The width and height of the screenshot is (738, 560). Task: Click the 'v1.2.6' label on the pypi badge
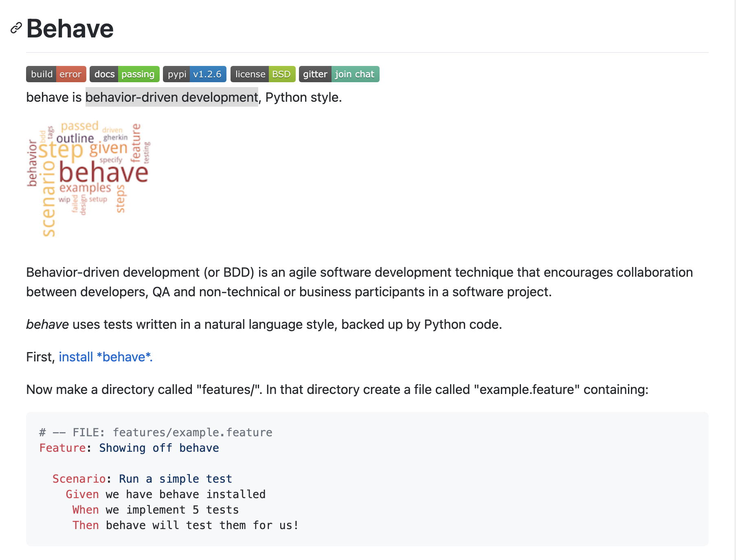pos(208,74)
